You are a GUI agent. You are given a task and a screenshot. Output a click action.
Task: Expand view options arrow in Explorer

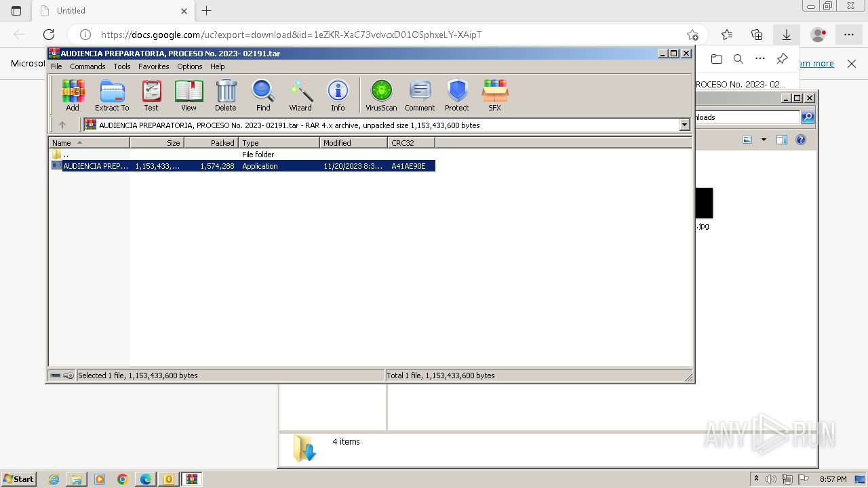pos(764,140)
